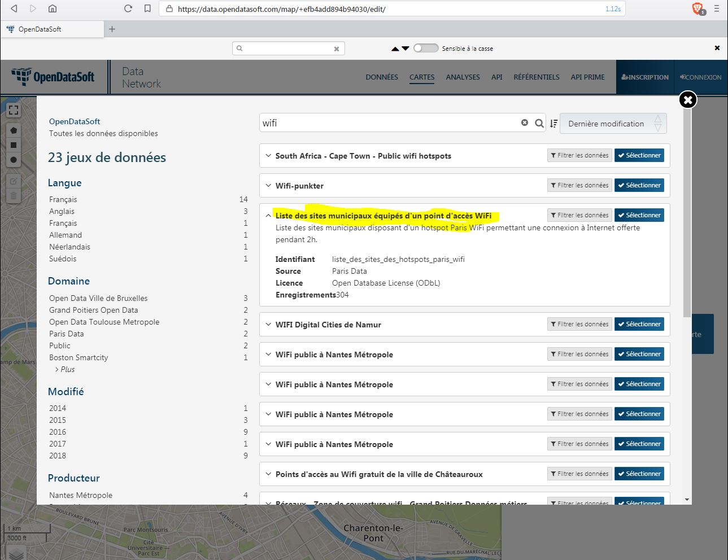The height and width of the screenshot is (560, 728).
Task: Select the polygon drawing tool on map
Action: pyautogui.click(x=14, y=130)
